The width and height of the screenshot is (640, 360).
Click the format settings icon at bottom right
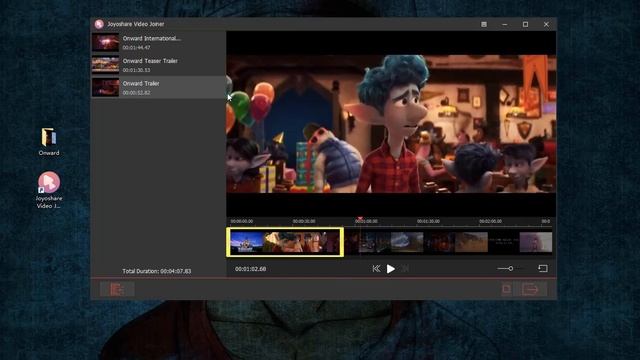(507, 289)
